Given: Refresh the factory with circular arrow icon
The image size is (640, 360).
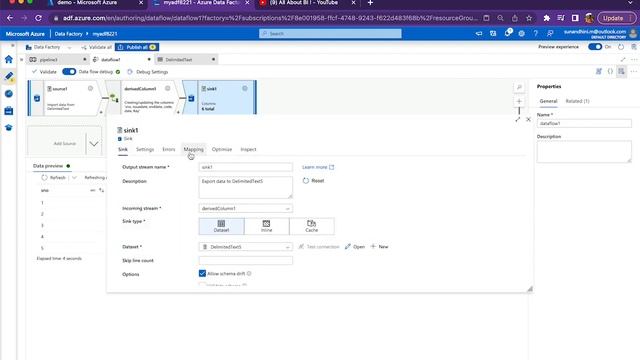Looking at the screenshot, I should pos(621,47).
